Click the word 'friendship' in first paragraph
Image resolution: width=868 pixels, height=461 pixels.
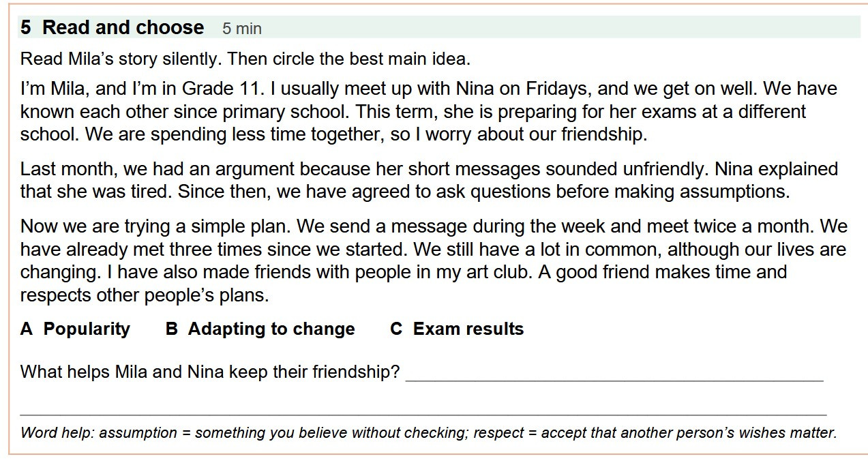[x=600, y=134]
